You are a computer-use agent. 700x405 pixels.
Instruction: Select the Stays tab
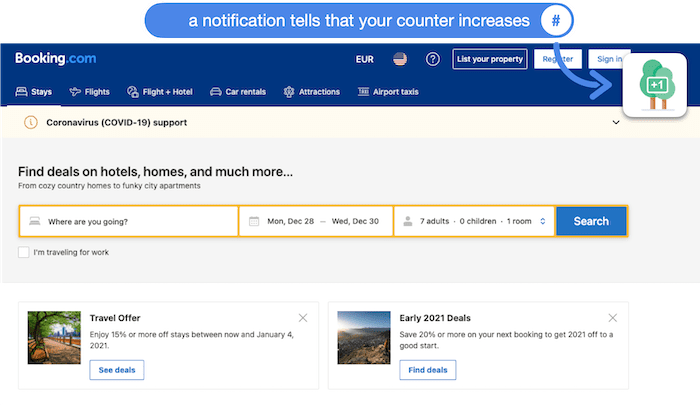click(34, 92)
